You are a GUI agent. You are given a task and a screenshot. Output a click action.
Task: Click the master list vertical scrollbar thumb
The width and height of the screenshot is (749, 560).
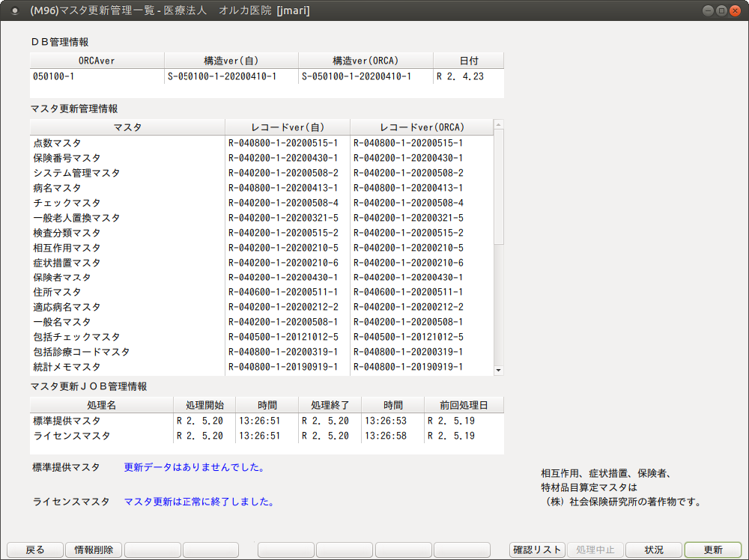[x=499, y=186]
